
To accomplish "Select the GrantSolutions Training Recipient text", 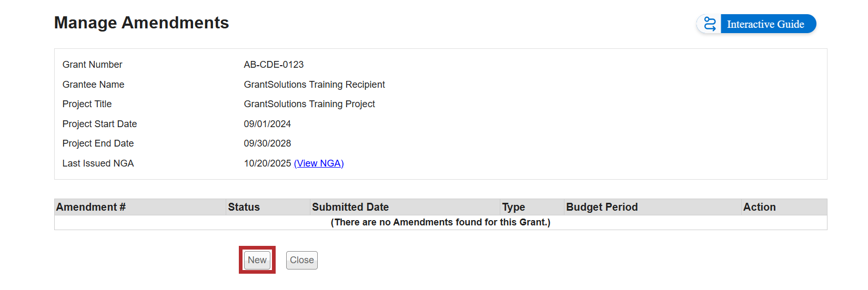I will point(314,85).
